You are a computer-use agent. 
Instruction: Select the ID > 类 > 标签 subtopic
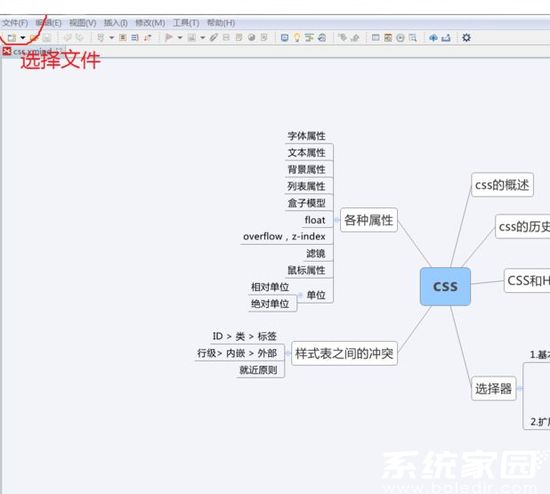point(244,336)
